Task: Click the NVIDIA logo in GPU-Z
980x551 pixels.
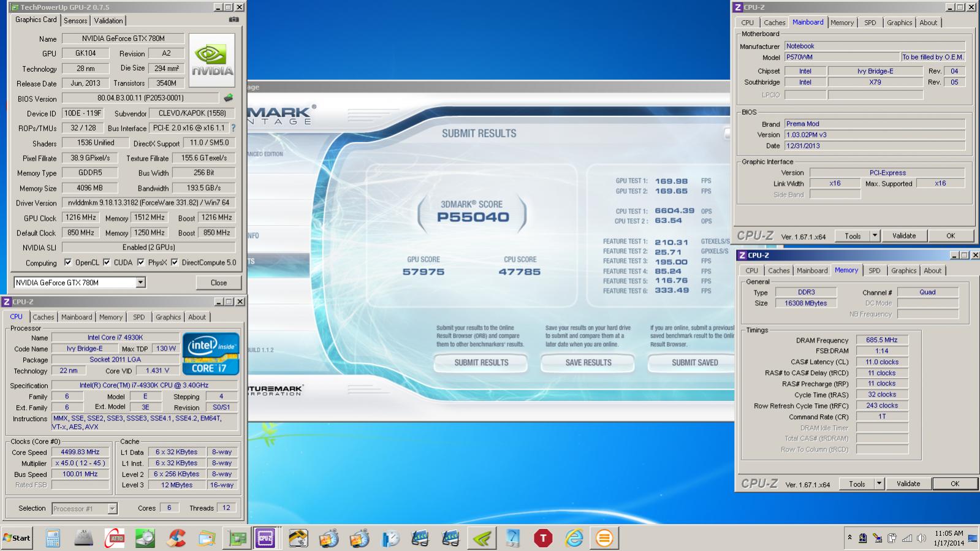Action: (x=211, y=60)
